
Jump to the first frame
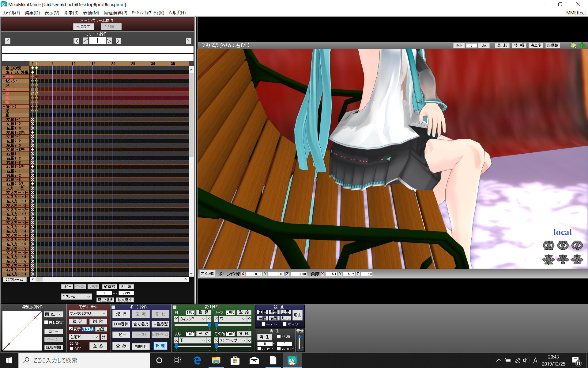pyautogui.click(x=8, y=41)
